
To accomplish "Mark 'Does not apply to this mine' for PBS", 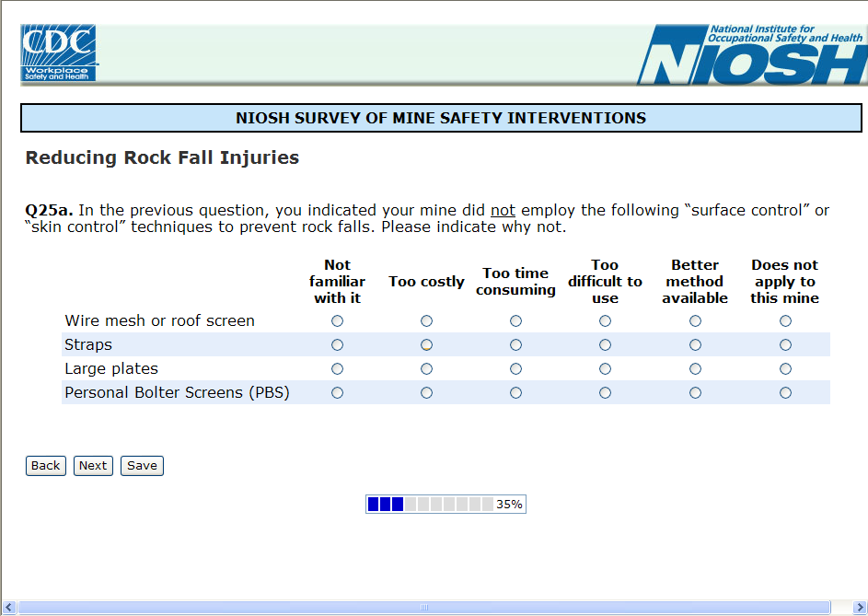I will click(x=785, y=393).
